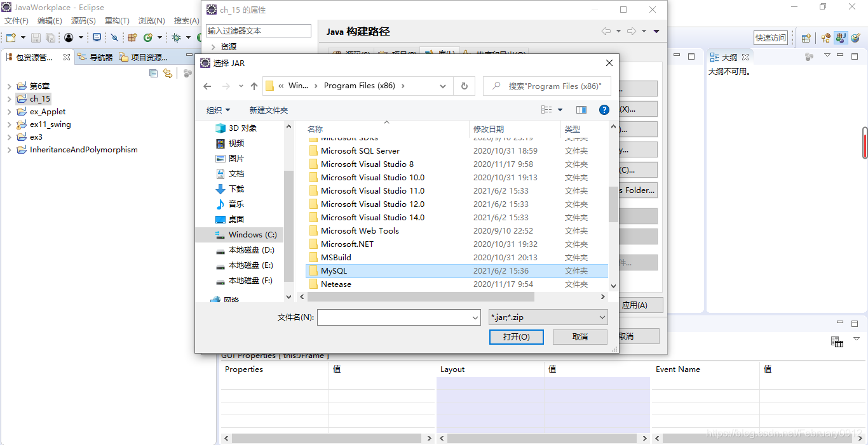
Task: Click back navigation arrow in build path header
Action: (606, 31)
